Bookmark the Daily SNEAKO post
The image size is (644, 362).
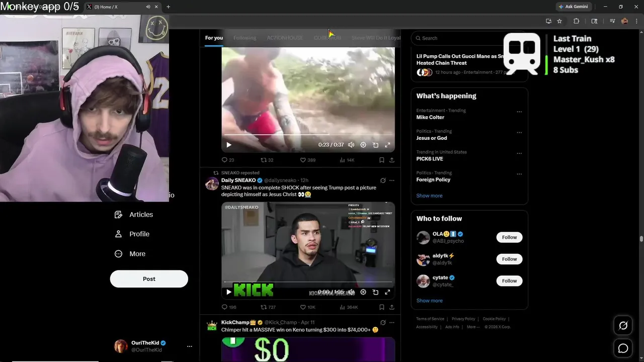381,307
